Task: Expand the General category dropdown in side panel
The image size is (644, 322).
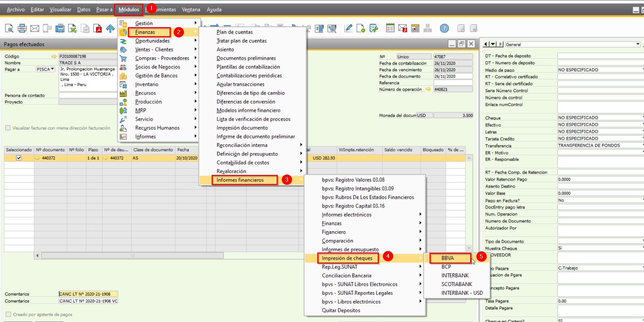Action: tap(638, 44)
